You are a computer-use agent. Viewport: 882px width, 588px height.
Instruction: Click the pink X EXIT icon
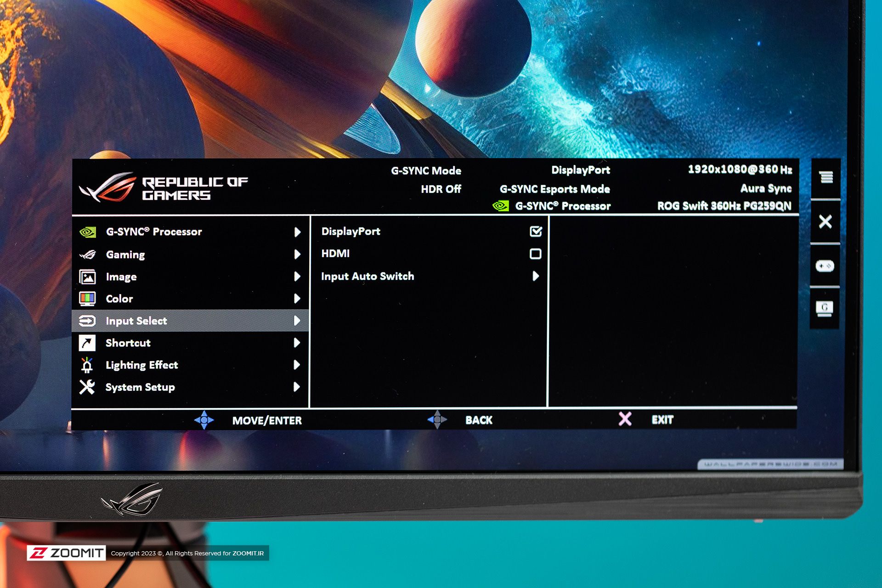point(625,418)
